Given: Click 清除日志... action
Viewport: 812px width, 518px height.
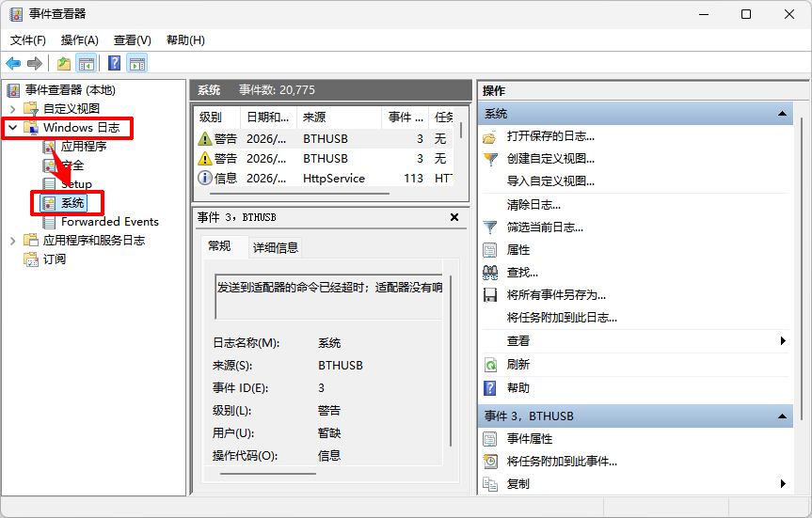Looking at the screenshot, I should point(533,204).
